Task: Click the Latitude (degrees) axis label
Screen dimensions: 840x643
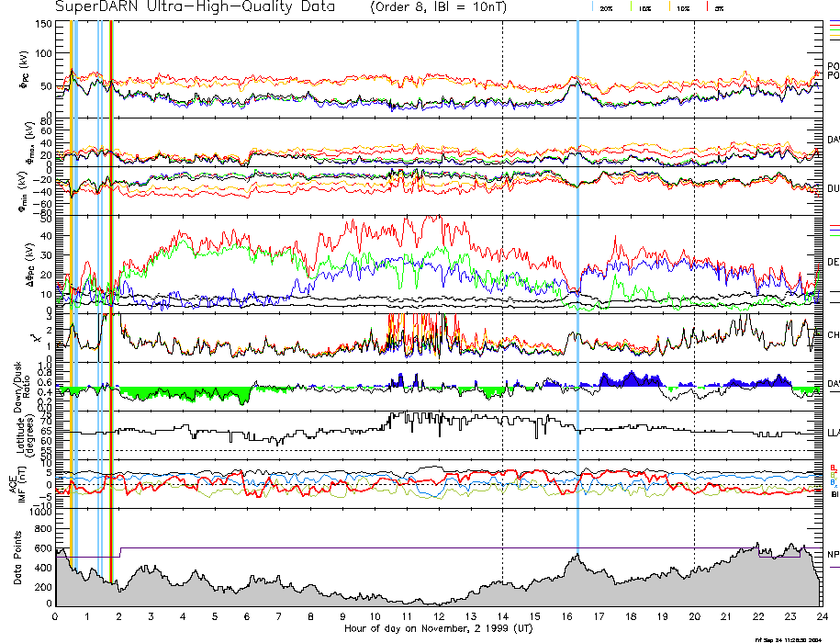Action: point(25,434)
